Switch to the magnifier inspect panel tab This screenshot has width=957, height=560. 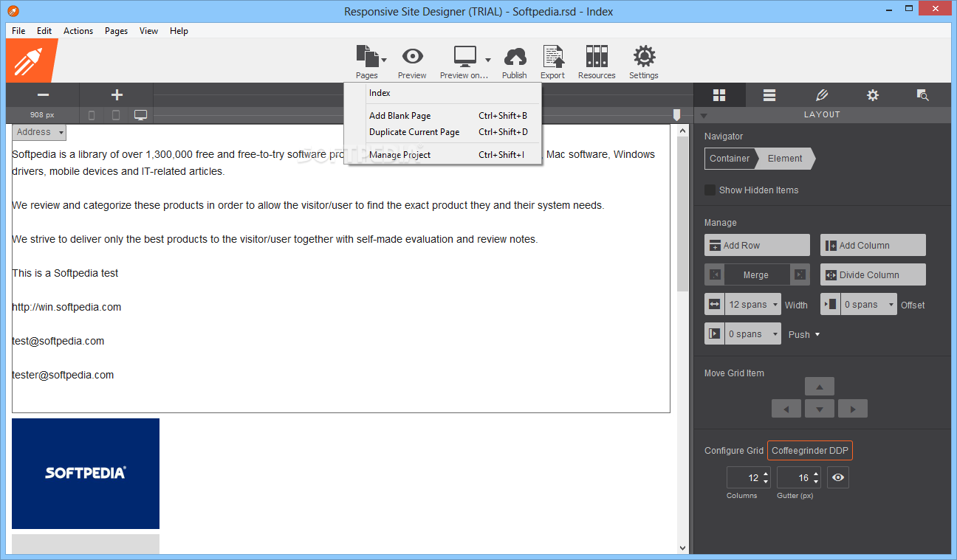click(922, 95)
